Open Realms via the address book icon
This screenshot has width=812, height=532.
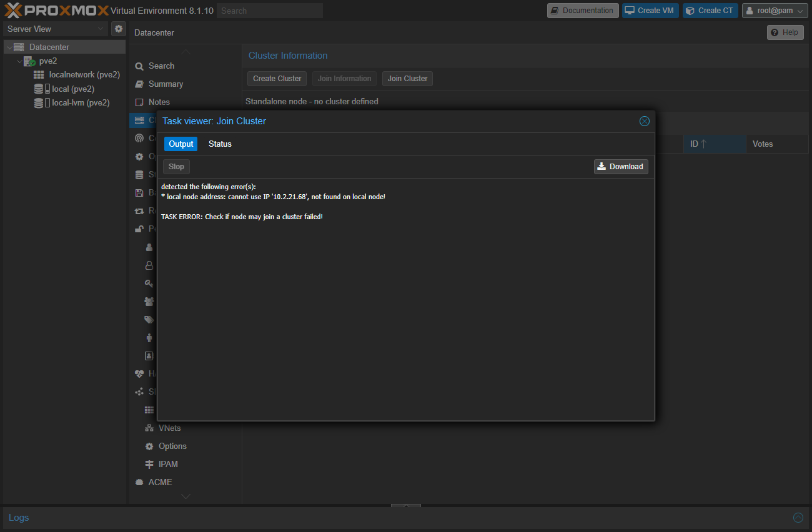[x=149, y=355]
